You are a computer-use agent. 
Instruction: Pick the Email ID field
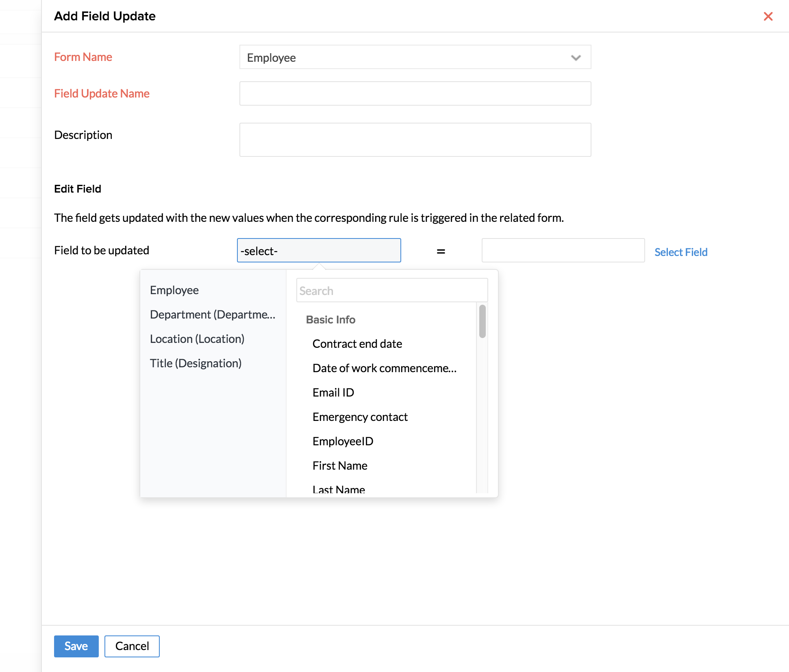click(333, 392)
